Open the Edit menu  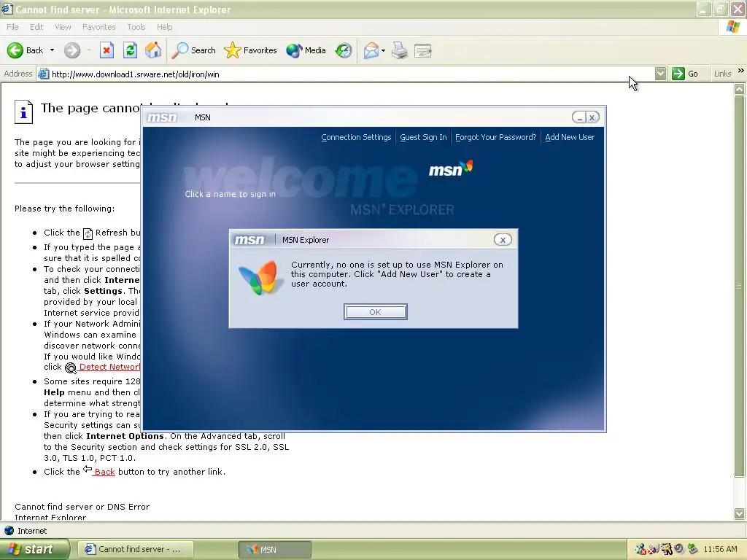(x=36, y=27)
